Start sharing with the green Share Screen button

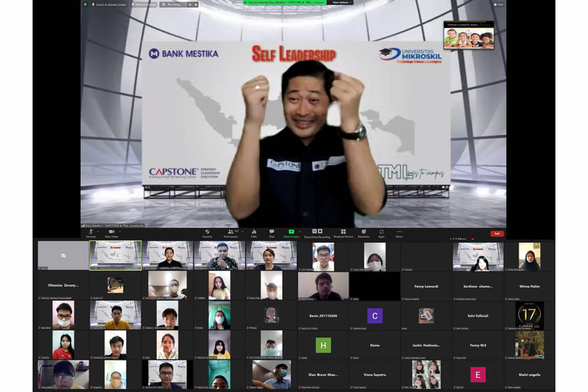291,234
